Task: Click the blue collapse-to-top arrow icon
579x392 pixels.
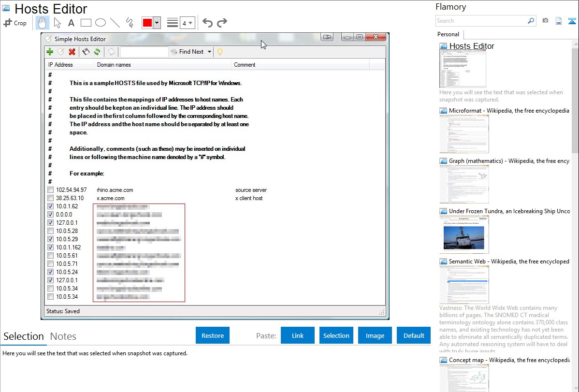Action: click(572, 21)
